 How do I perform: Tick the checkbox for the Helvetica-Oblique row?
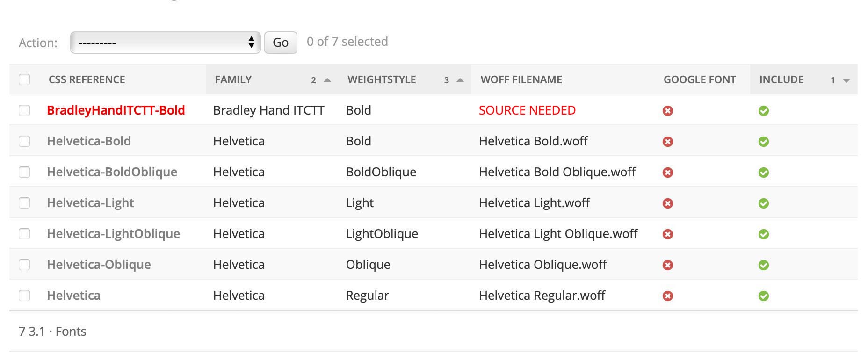(x=24, y=265)
